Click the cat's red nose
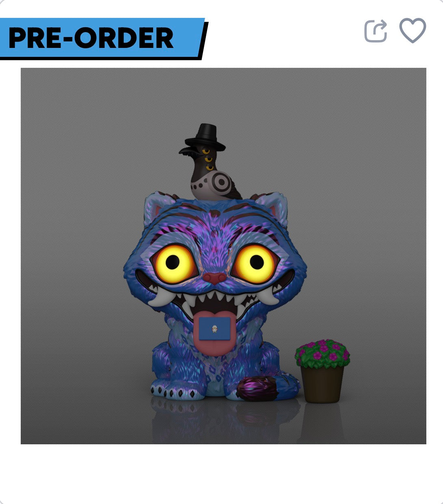The image size is (443, 504). click(x=215, y=278)
